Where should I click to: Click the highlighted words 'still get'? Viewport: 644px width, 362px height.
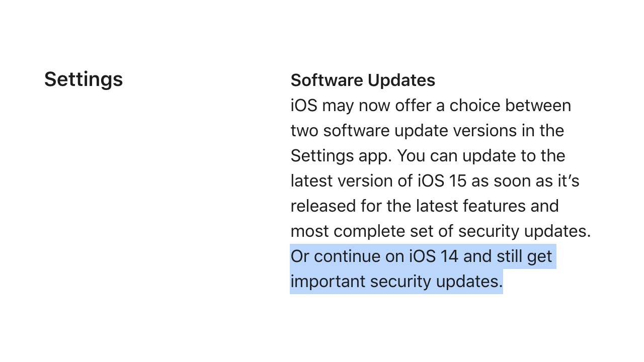524,256
